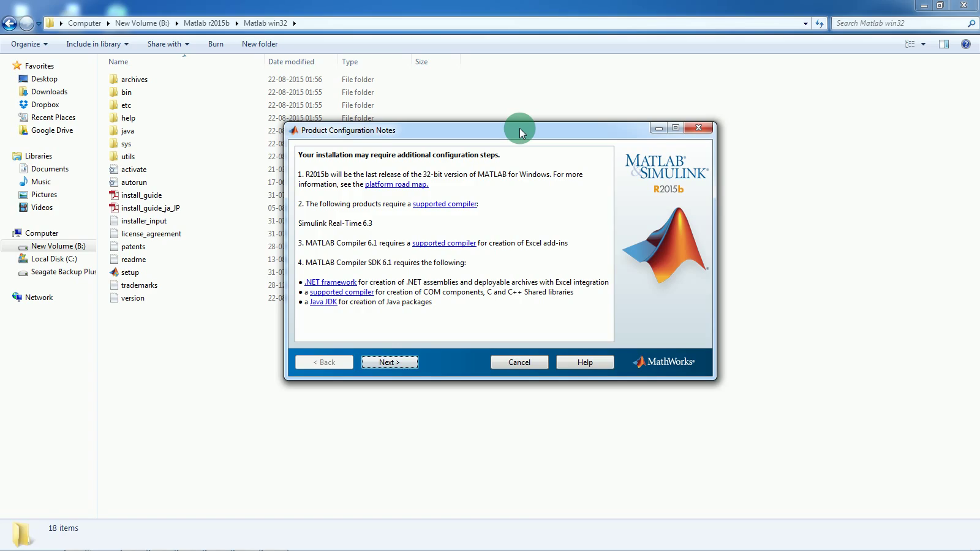Expand the address bar history dropdown

pos(805,23)
